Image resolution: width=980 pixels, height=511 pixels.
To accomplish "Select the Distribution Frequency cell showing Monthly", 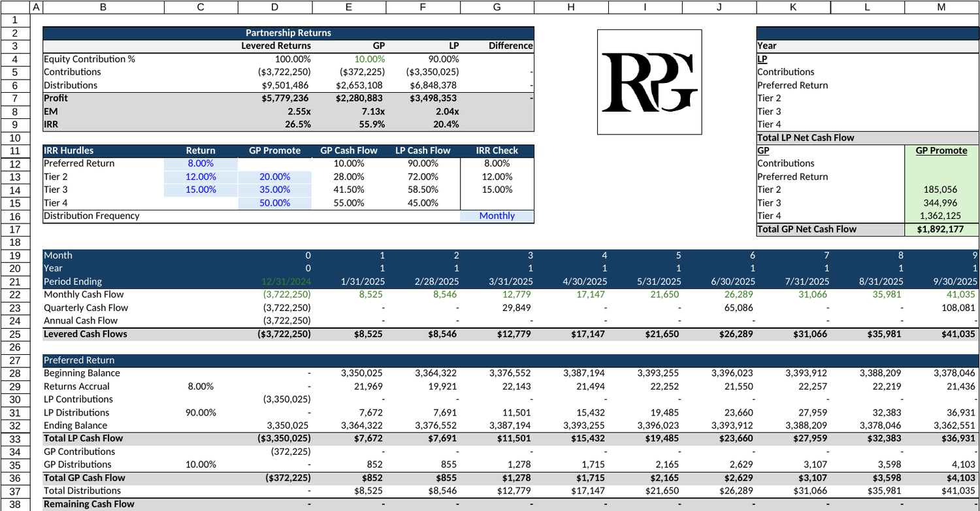I will click(497, 216).
